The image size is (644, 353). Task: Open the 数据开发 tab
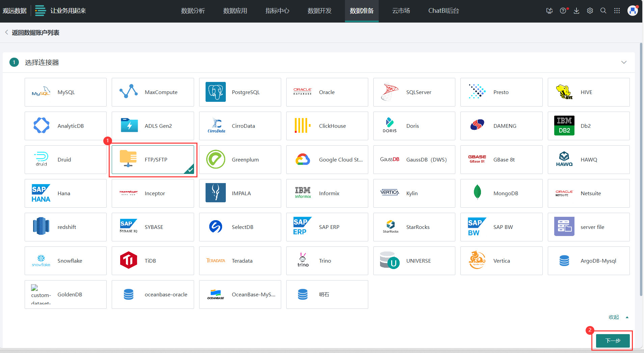click(319, 11)
